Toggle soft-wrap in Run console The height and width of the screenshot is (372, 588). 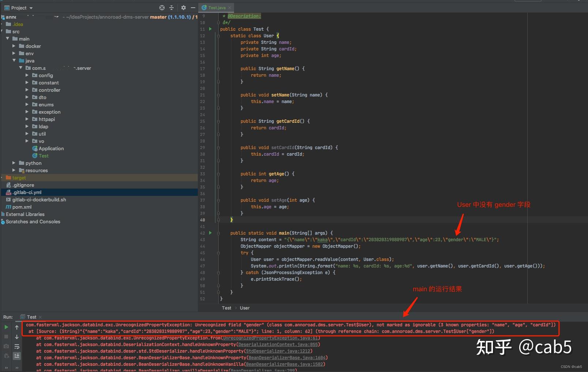(17, 346)
